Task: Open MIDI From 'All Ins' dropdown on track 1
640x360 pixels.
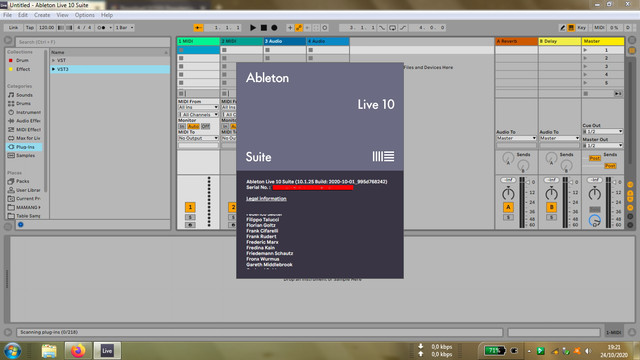Action: (x=198, y=107)
